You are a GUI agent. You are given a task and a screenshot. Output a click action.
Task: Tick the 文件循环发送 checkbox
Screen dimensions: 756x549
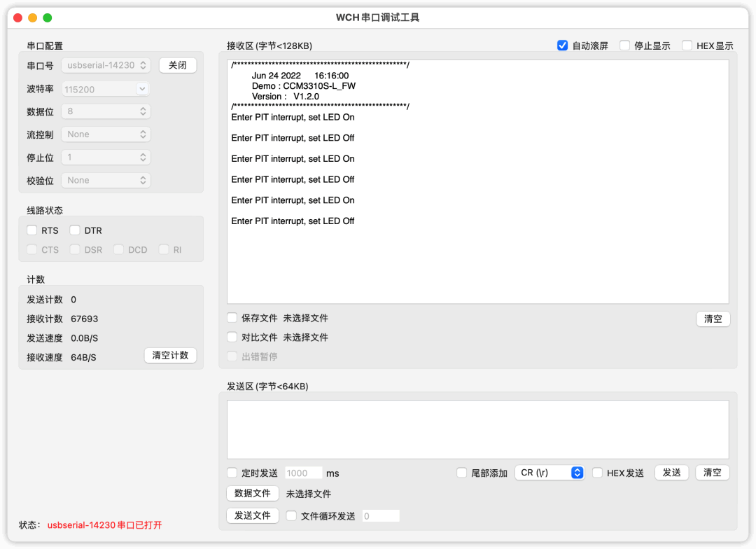(291, 516)
